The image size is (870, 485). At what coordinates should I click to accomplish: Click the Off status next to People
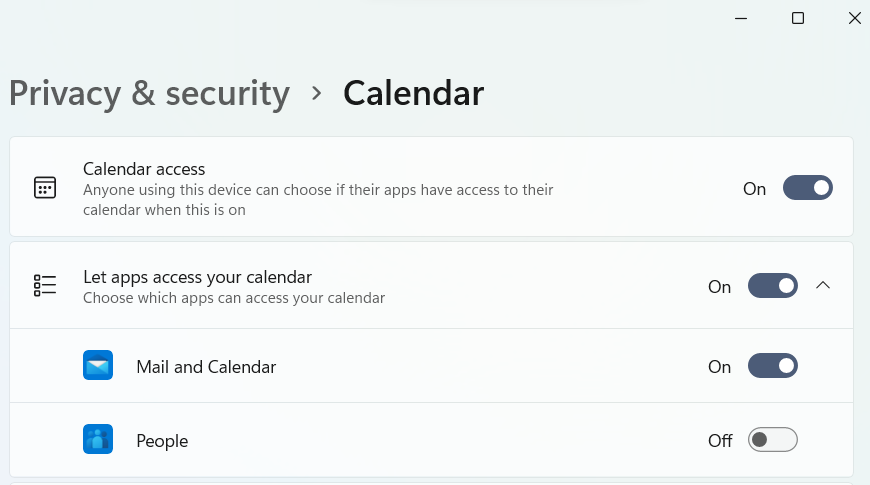pos(720,441)
